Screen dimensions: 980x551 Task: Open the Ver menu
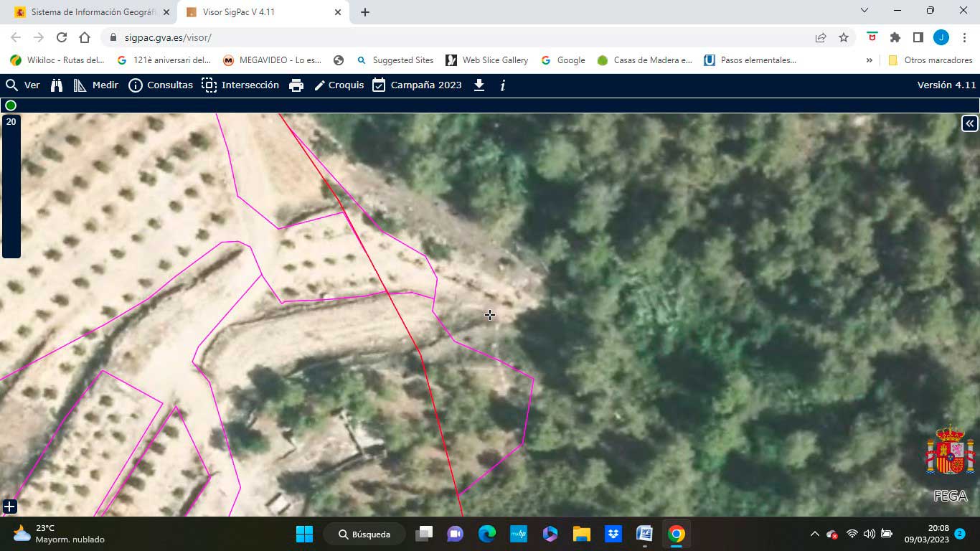[x=23, y=85]
